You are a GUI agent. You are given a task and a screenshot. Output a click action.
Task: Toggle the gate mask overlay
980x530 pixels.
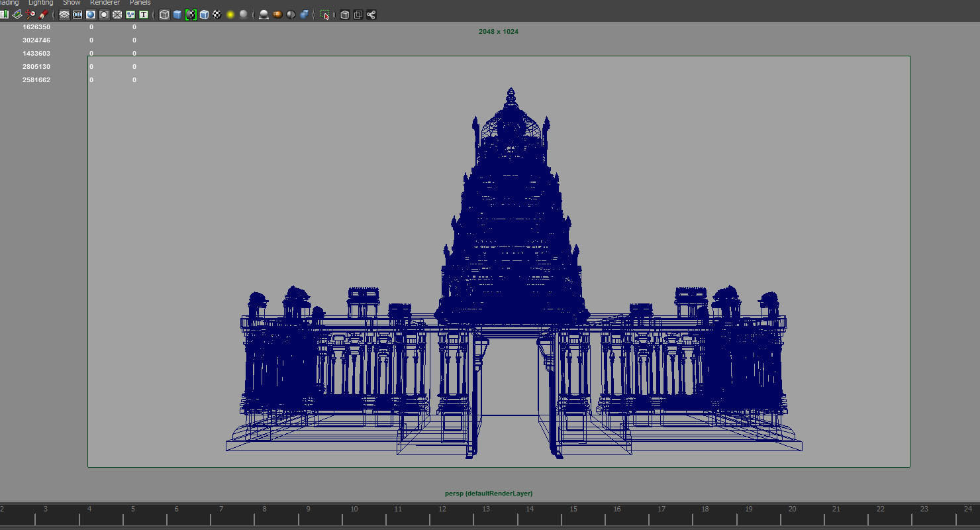[x=104, y=15]
